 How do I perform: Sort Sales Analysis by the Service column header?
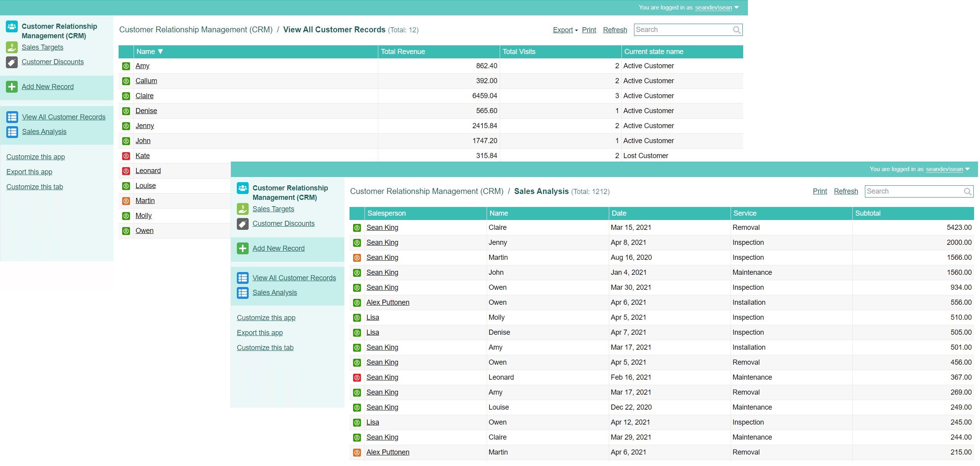click(791, 213)
